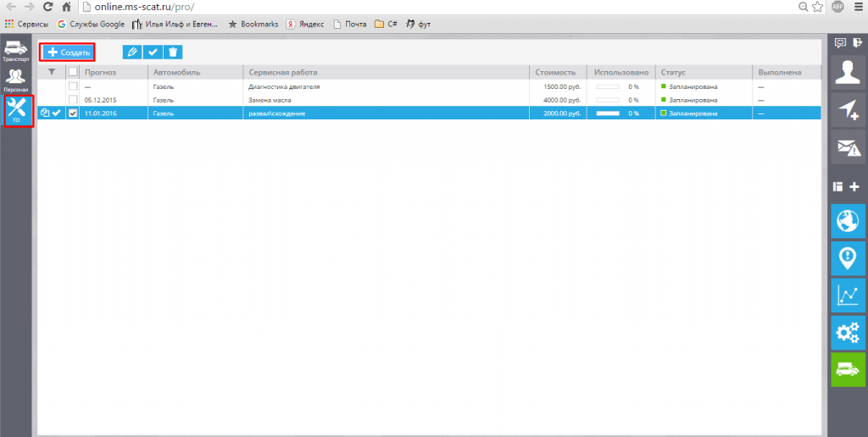The height and width of the screenshot is (437, 868).
Task: Click the filter funnel icon in table header
Action: pyautogui.click(x=52, y=71)
